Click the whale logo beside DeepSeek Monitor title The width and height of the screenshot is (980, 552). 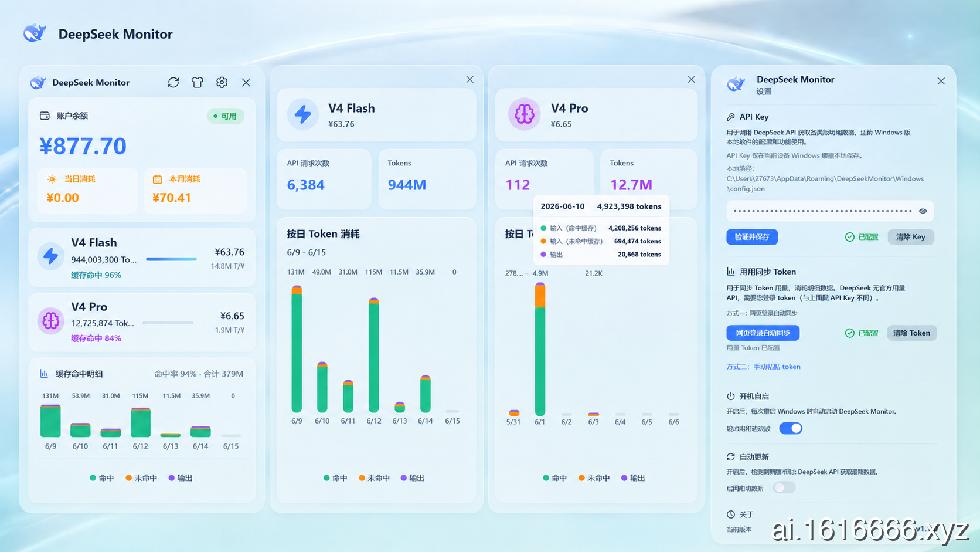coord(35,33)
